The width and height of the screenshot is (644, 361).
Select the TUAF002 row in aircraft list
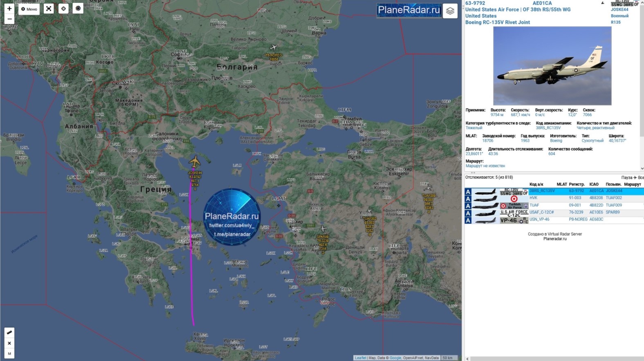pyautogui.click(x=554, y=198)
